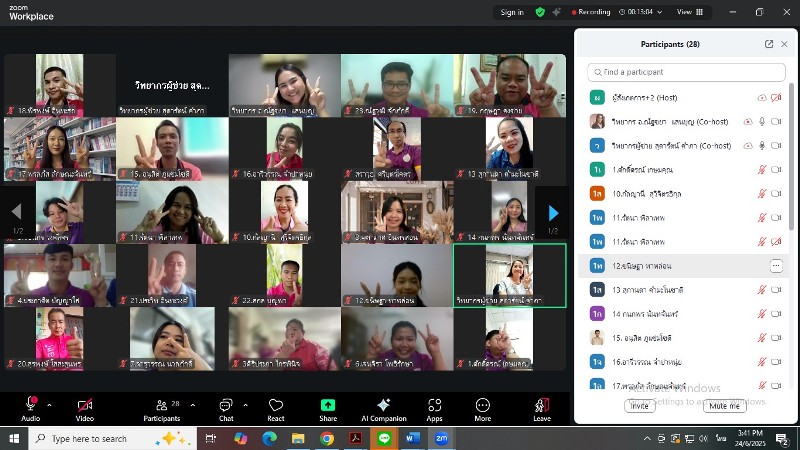Screen dimensions: 800x450
Task: Select participant 10 in the list
Action: point(684,193)
